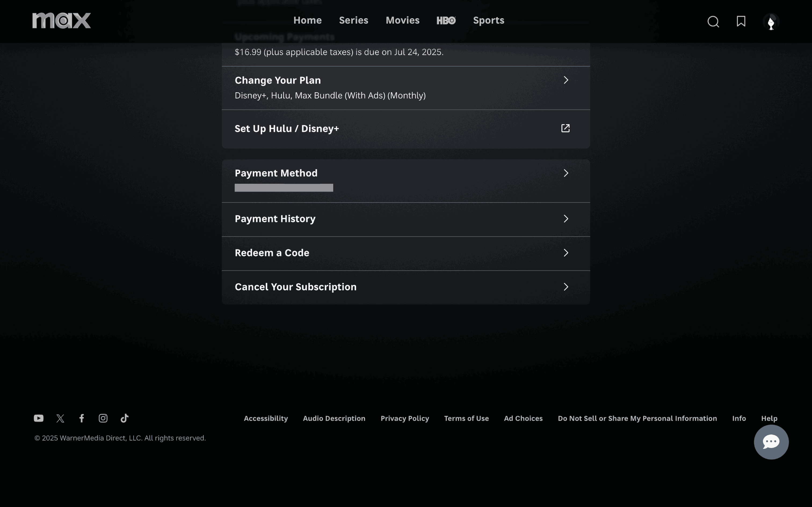Open the Max YouTube page icon

39,418
